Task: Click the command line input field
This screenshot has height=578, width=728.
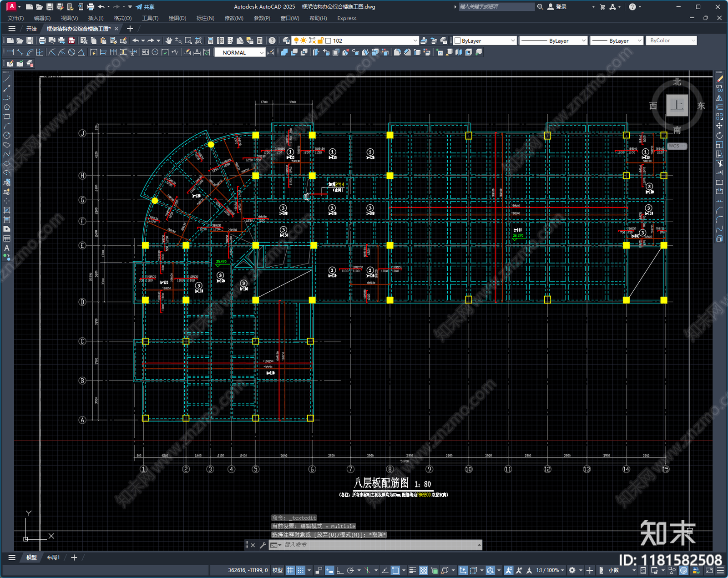Action: (379, 545)
